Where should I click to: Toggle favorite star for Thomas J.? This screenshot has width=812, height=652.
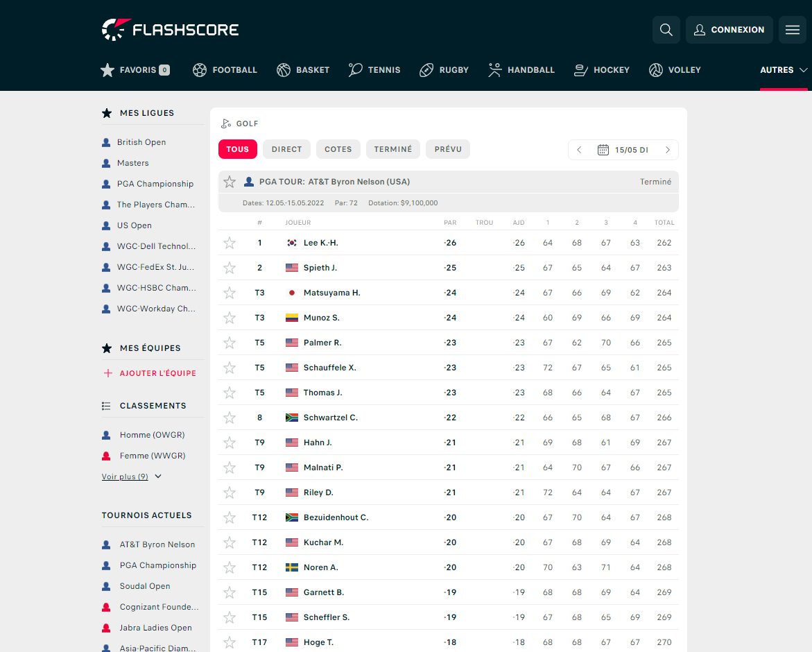coord(230,393)
